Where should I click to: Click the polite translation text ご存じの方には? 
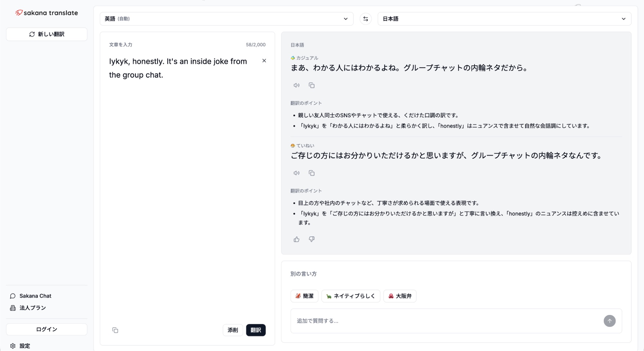[446, 156]
